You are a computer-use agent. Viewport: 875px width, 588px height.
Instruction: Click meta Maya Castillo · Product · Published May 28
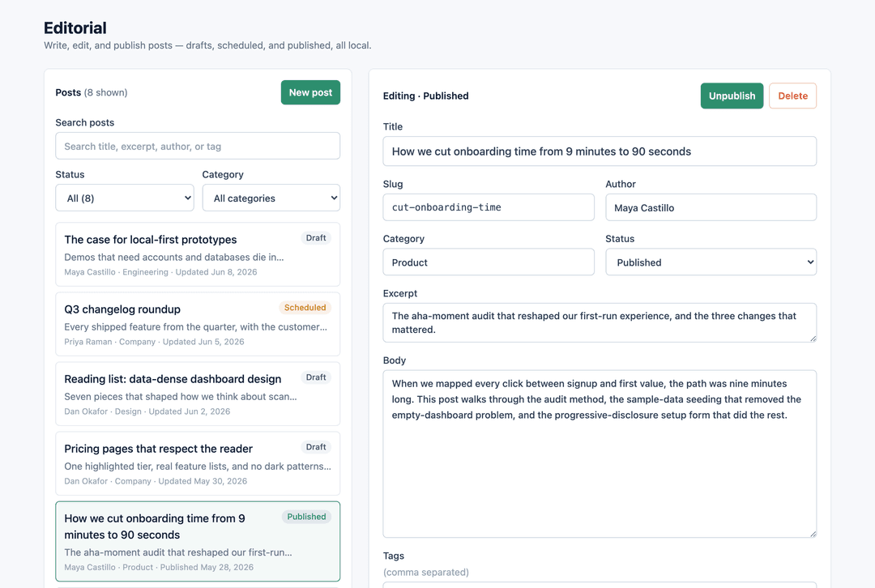click(x=159, y=568)
